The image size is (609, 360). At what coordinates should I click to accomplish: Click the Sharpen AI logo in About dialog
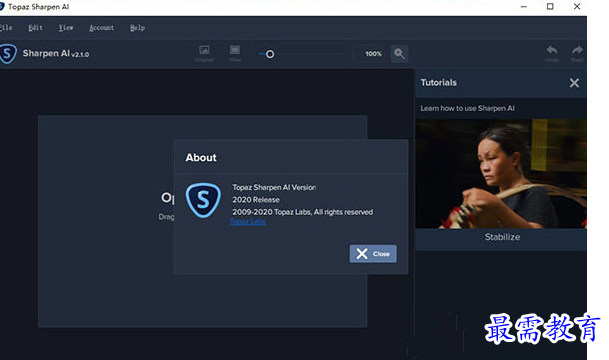tap(203, 200)
